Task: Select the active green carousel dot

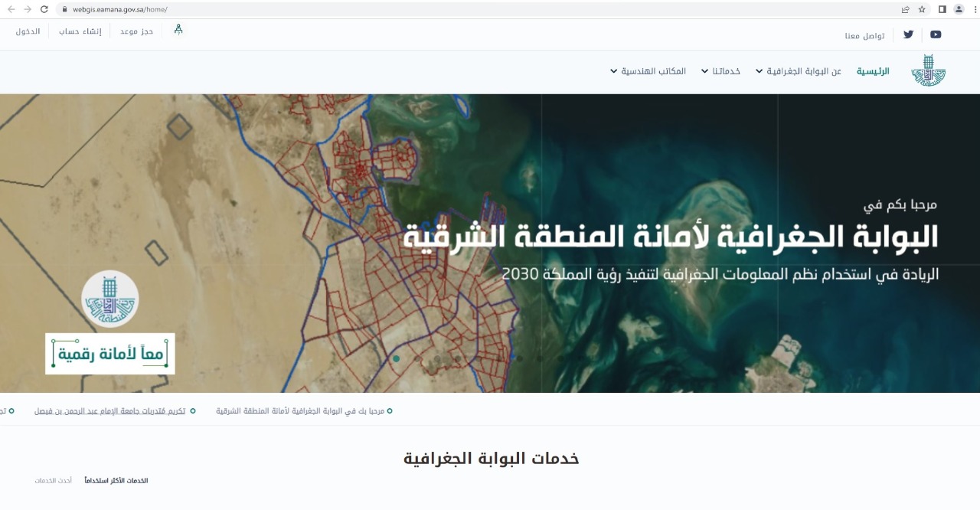Action: coord(396,358)
